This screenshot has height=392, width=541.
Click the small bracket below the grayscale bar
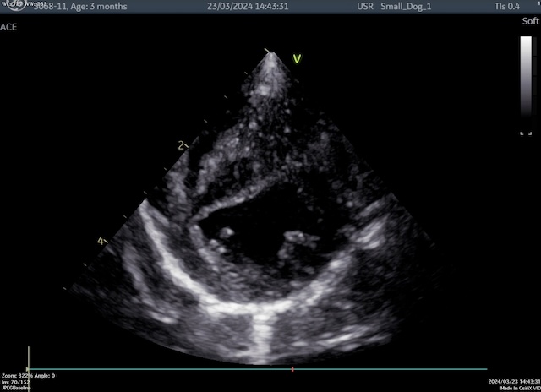coord(526,132)
